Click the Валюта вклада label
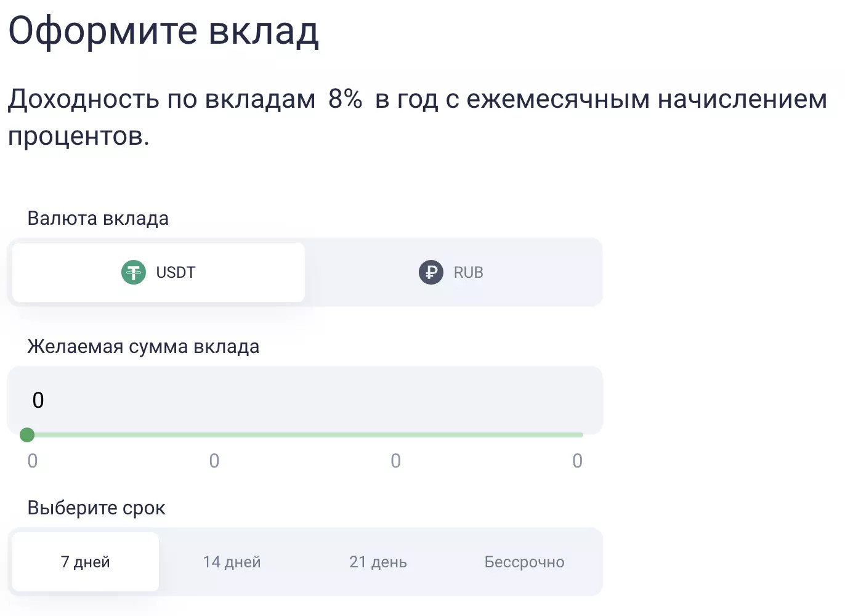845x616 pixels. coord(98,219)
